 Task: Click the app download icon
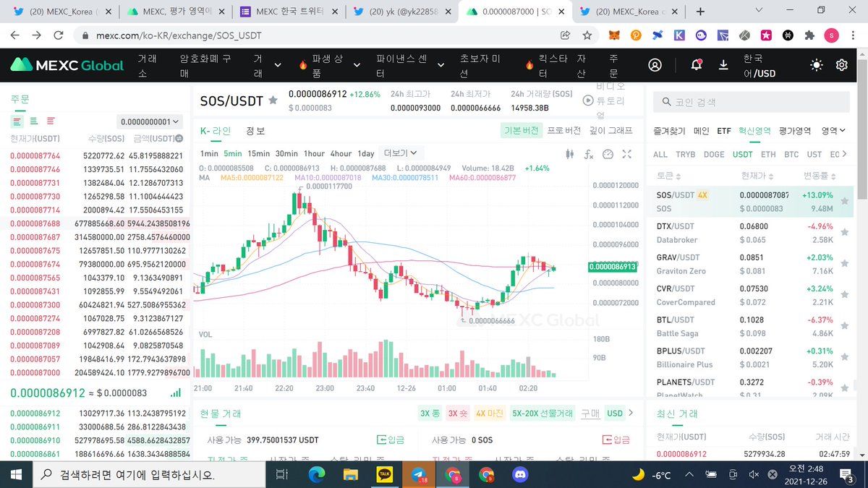point(723,65)
